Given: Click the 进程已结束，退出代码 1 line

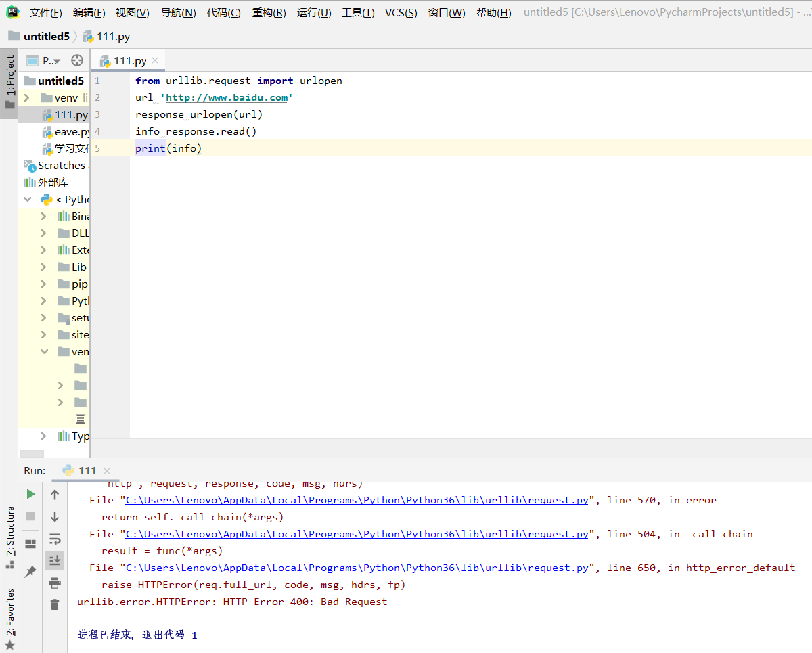Looking at the screenshot, I should coord(138,635).
